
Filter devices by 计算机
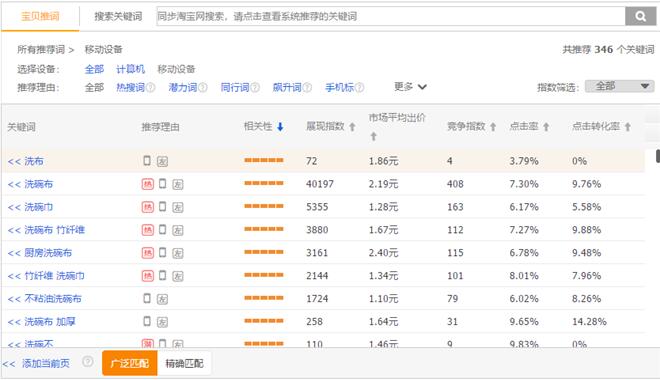pyautogui.click(x=130, y=69)
